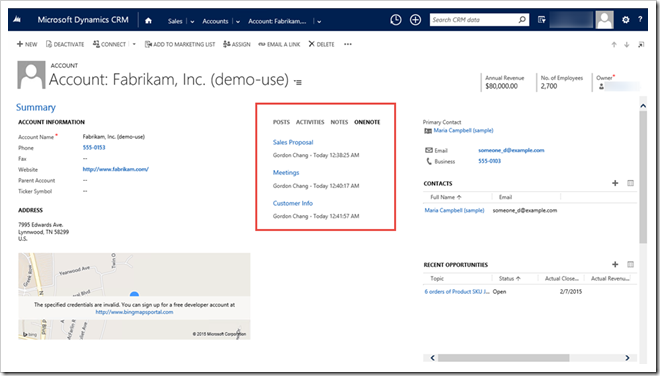
Task: Open primary contact Maria Campbell link
Action: [x=463, y=131]
